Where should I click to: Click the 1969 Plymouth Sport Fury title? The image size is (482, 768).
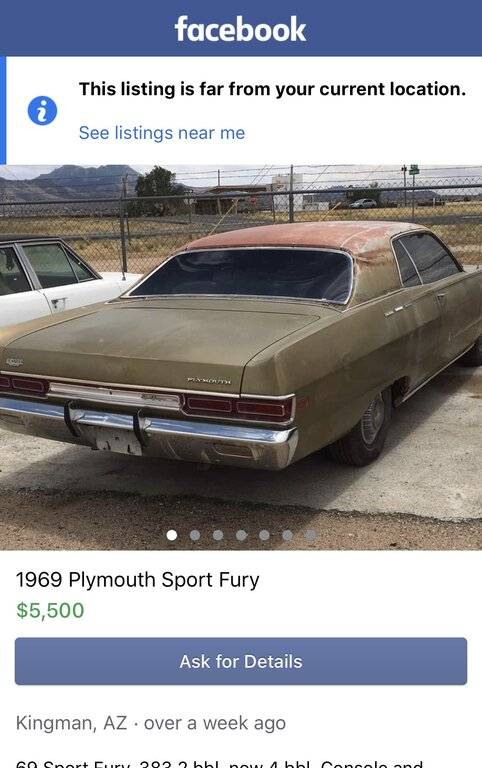tap(137, 580)
